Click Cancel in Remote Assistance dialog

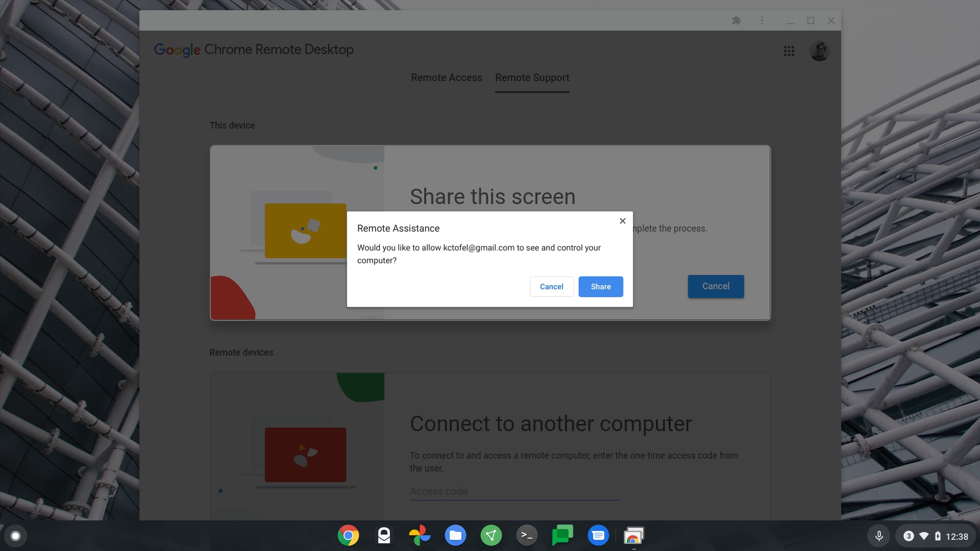point(552,287)
